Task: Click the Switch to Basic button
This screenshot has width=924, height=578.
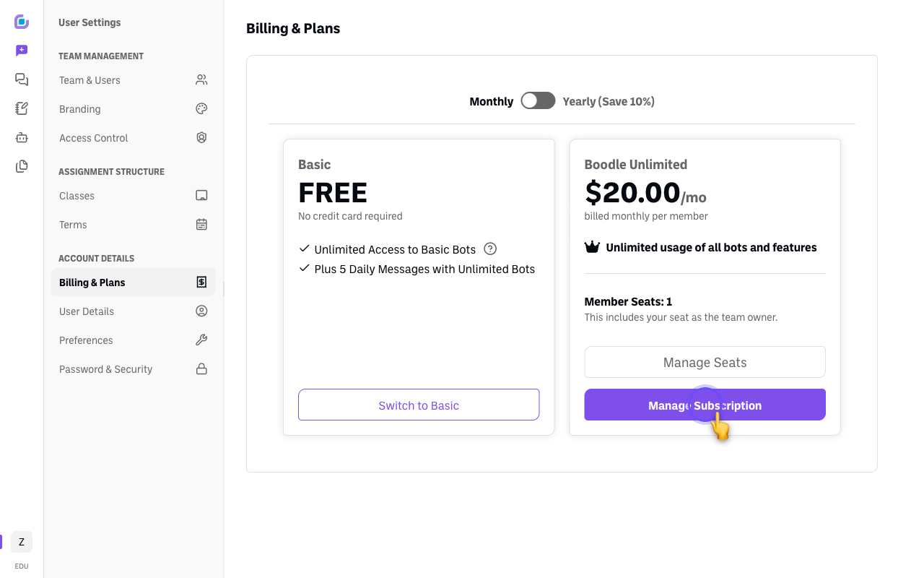Action: 419,405
